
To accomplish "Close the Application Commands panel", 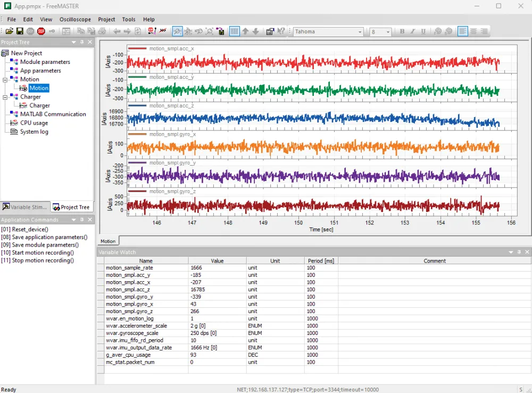I will (x=90, y=220).
